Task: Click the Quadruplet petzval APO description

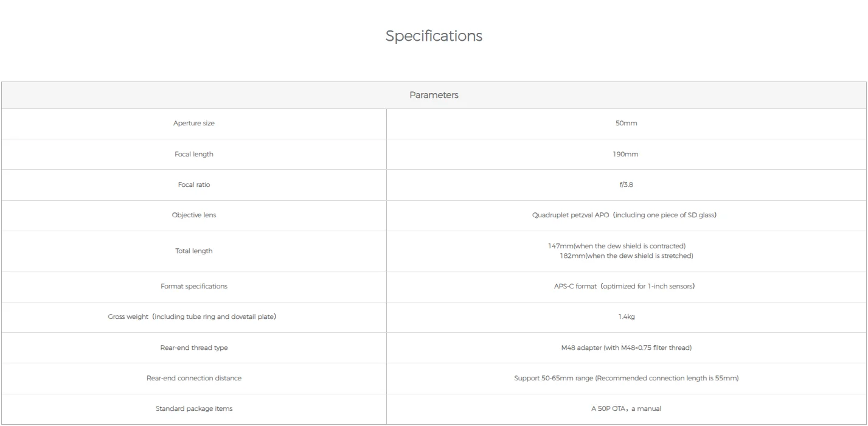Action: click(624, 215)
